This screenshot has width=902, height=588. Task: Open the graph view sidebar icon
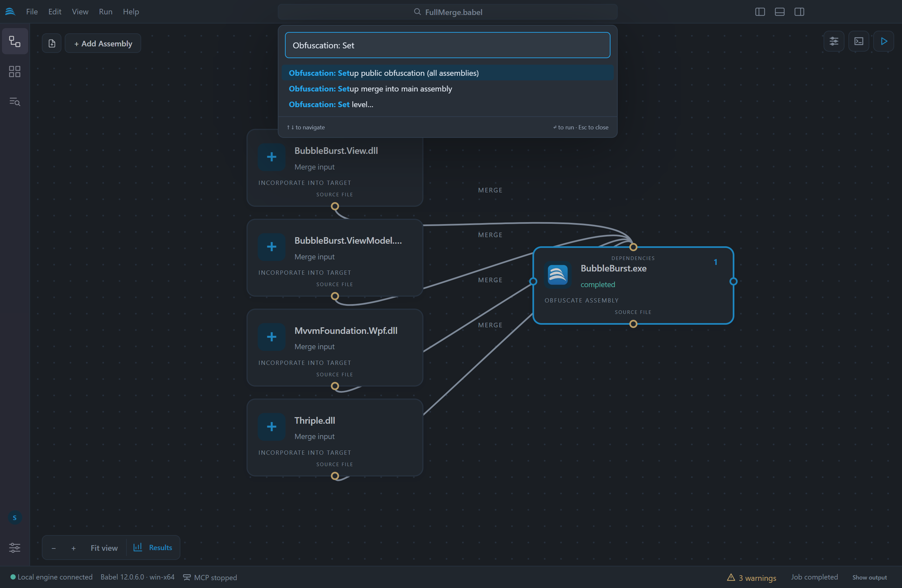pos(15,41)
